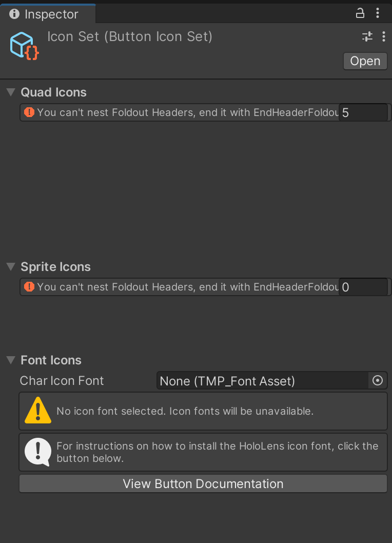Select the Sprite Icons count field showing 0
This screenshot has height=543, width=392.
point(363,287)
